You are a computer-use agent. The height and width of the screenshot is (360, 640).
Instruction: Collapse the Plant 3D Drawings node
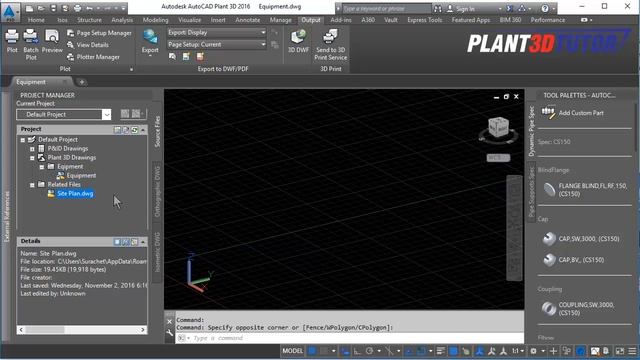tap(32, 158)
